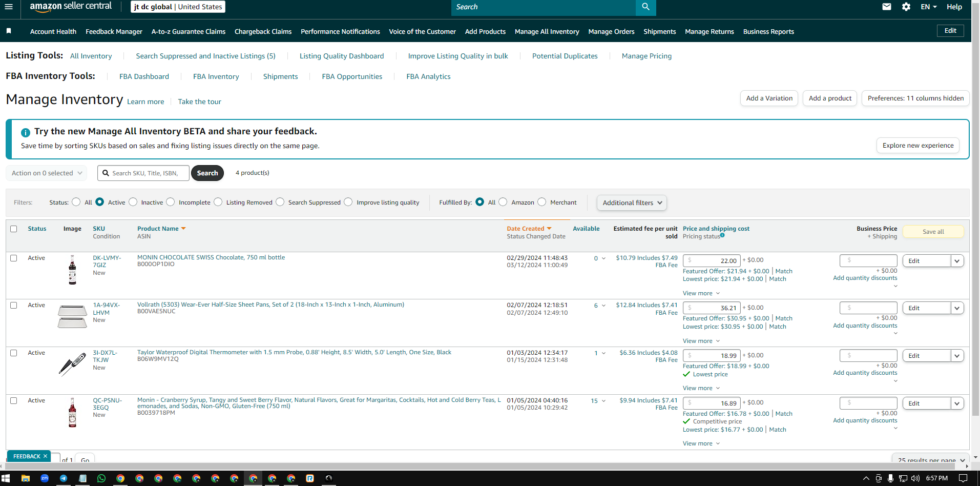980x486 pixels.
Task: Go to Manage Orders
Action: coord(611,32)
